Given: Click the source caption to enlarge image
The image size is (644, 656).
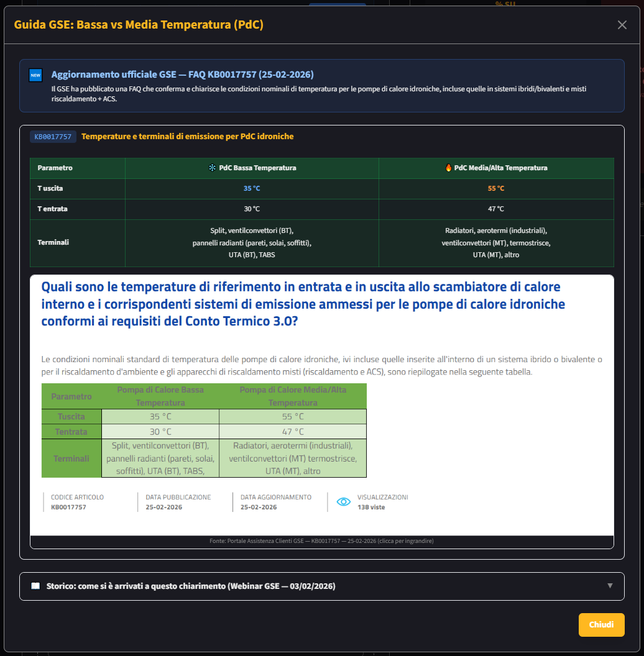Looking at the screenshot, I should click(321, 541).
